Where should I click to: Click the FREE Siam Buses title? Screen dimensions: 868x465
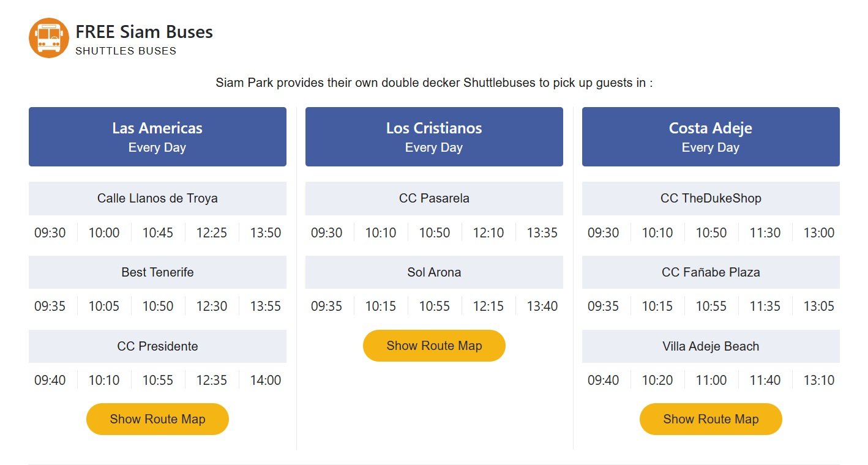pyautogui.click(x=144, y=32)
